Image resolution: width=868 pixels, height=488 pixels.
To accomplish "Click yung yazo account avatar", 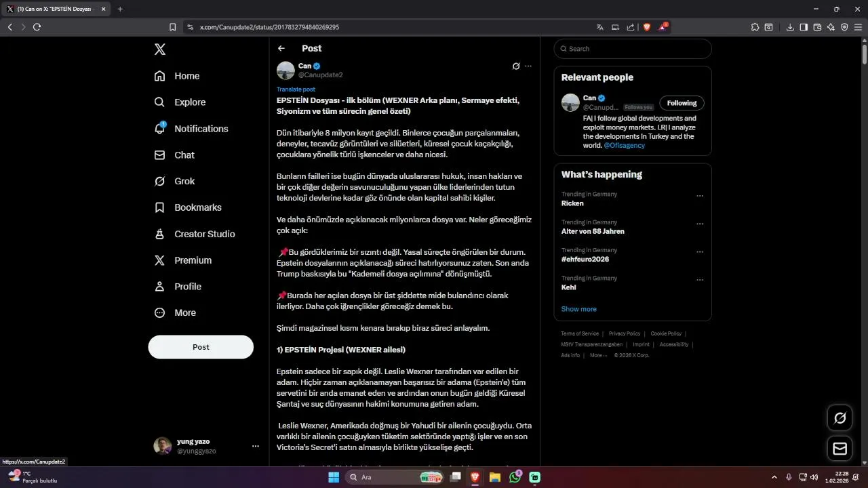I will (162, 446).
